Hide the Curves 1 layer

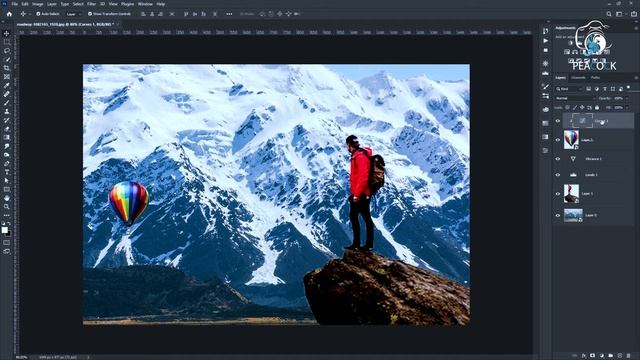[x=558, y=121]
